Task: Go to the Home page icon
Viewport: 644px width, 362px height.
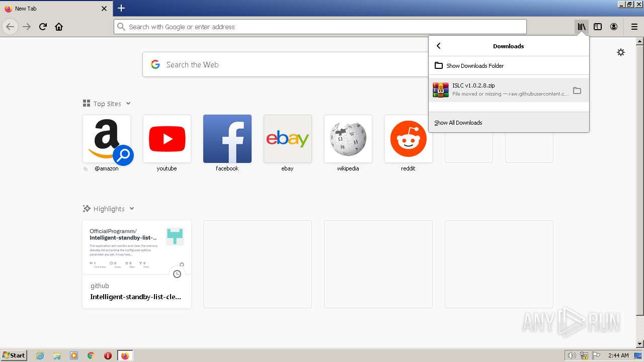Action: coord(59,27)
